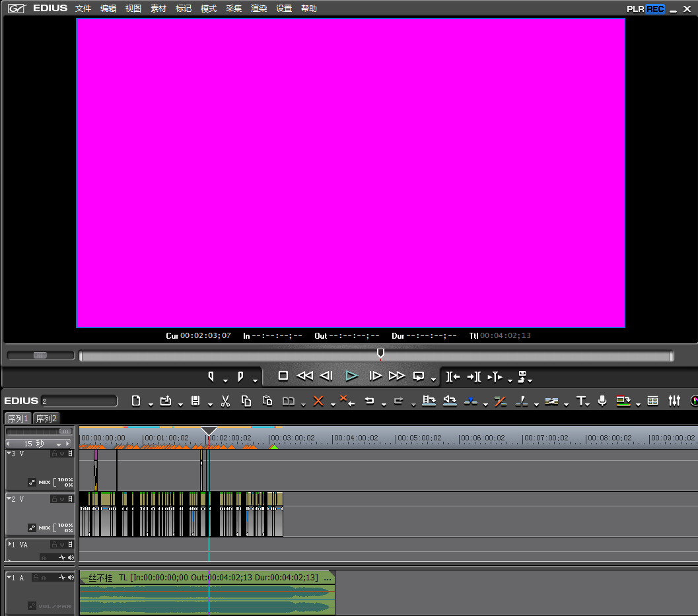Open the title tool T icon
The height and width of the screenshot is (616, 698).
581,401
